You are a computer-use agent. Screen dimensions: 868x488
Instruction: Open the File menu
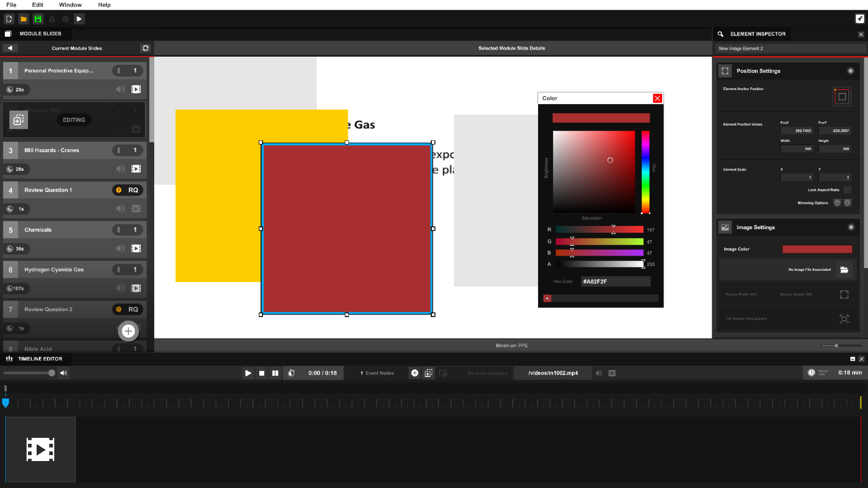(11, 5)
